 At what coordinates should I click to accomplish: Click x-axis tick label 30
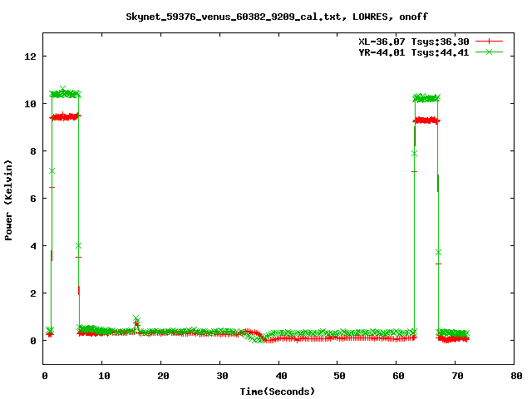tap(222, 376)
